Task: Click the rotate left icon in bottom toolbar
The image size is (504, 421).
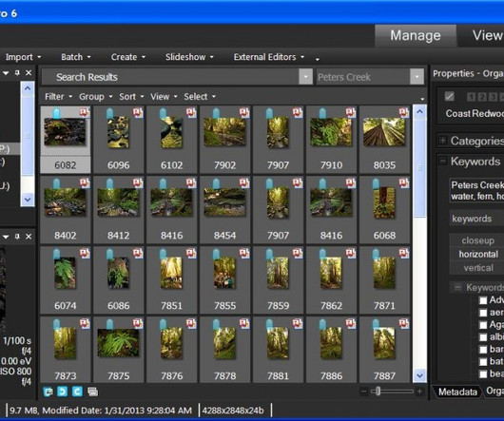Action: (63, 392)
